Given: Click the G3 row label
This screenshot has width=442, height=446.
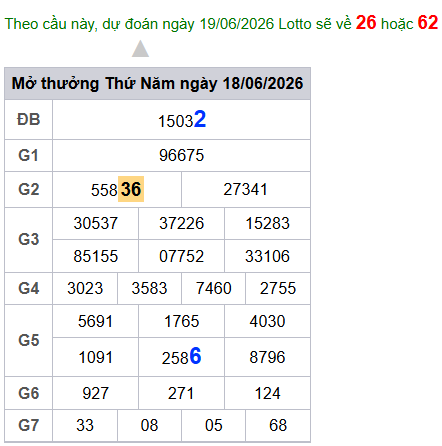Looking at the screenshot, I should 29,239.
